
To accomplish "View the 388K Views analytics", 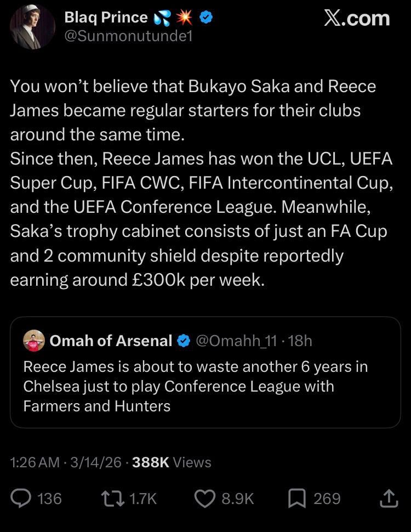I will pyautogui.click(x=172, y=462).
